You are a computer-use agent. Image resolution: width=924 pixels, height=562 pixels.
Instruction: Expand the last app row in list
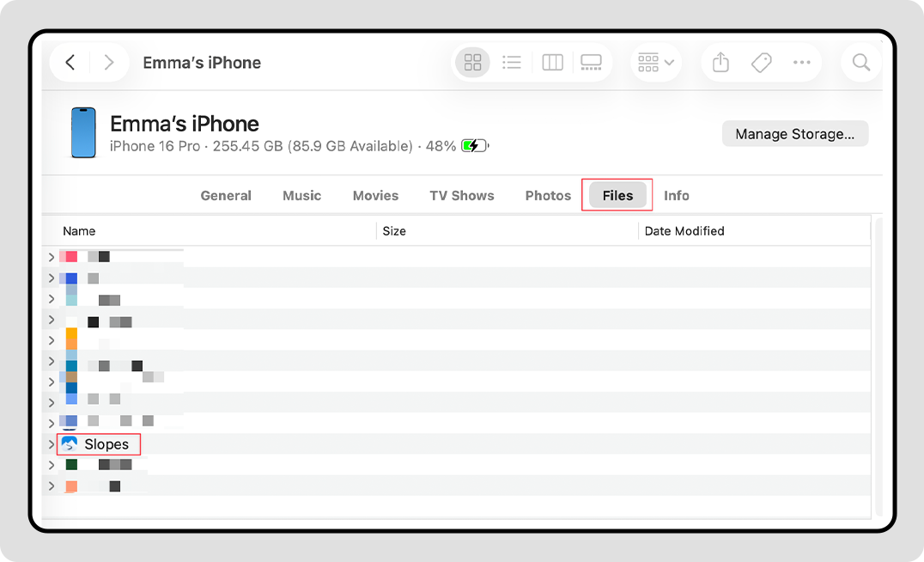[x=52, y=486]
